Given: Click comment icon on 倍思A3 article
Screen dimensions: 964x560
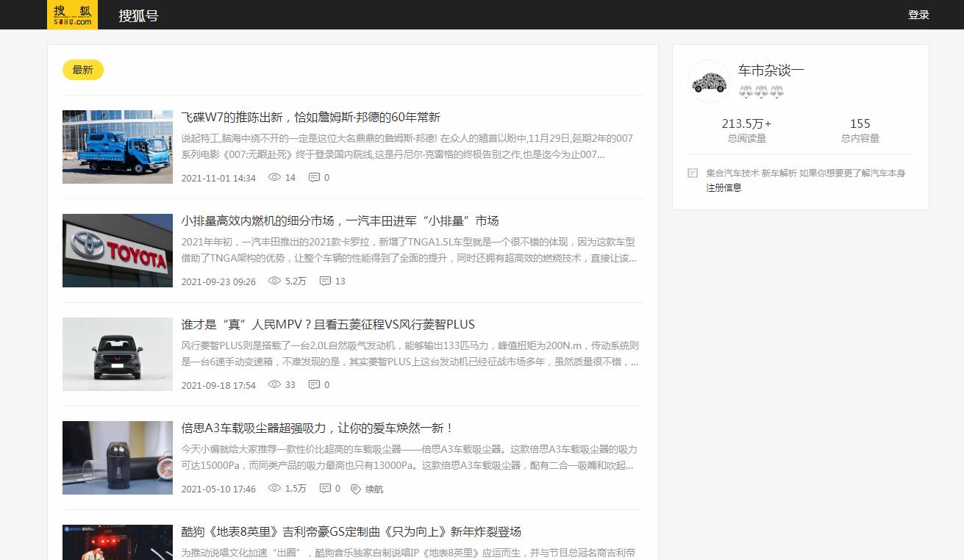Looking at the screenshot, I should 325,488.
